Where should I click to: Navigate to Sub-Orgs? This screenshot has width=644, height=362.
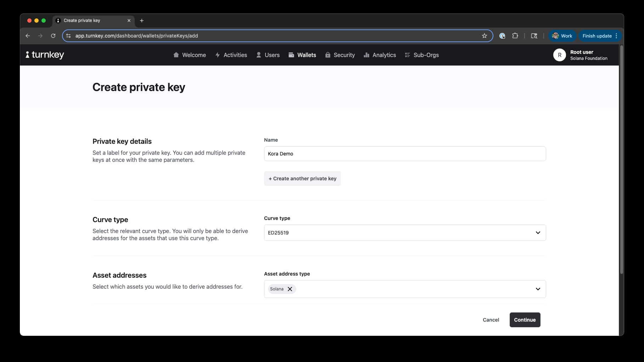point(421,55)
